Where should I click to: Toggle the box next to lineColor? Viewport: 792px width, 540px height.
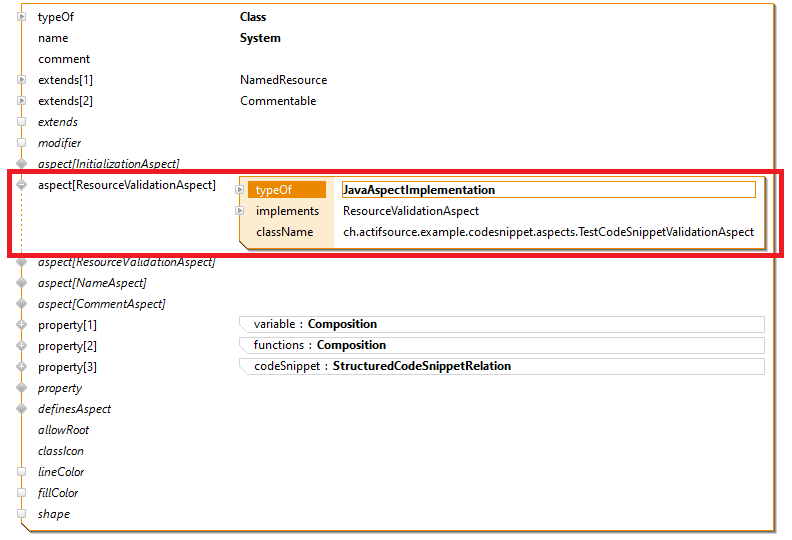point(21,472)
